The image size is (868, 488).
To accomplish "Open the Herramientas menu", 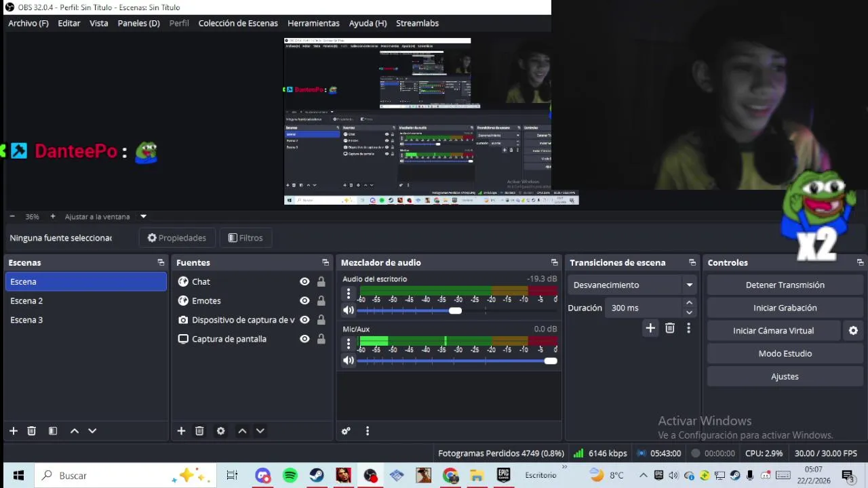I will [313, 23].
